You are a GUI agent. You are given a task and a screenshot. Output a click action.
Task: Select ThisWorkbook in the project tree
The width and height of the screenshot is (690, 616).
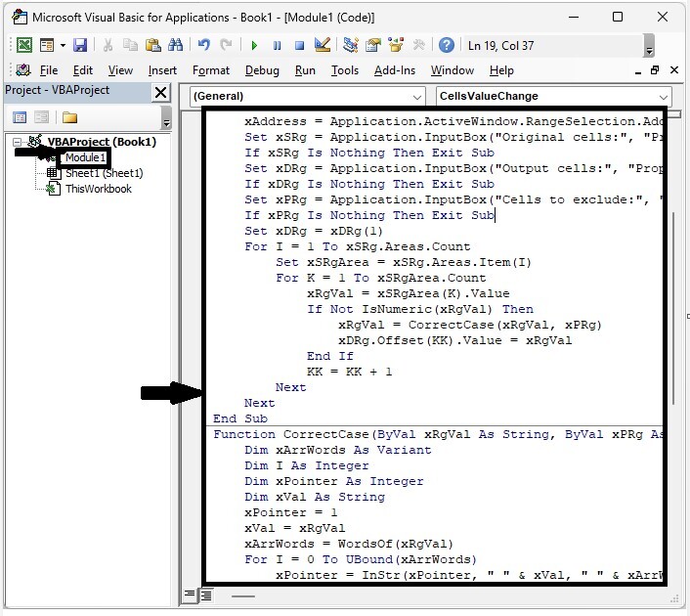98,189
